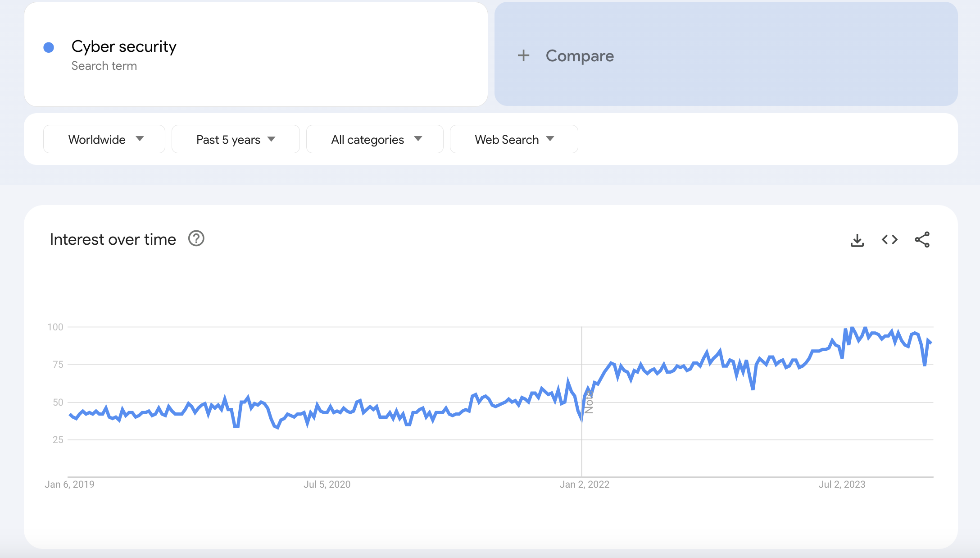Open Interest over time help icon
The height and width of the screenshot is (558, 980).
pos(196,238)
